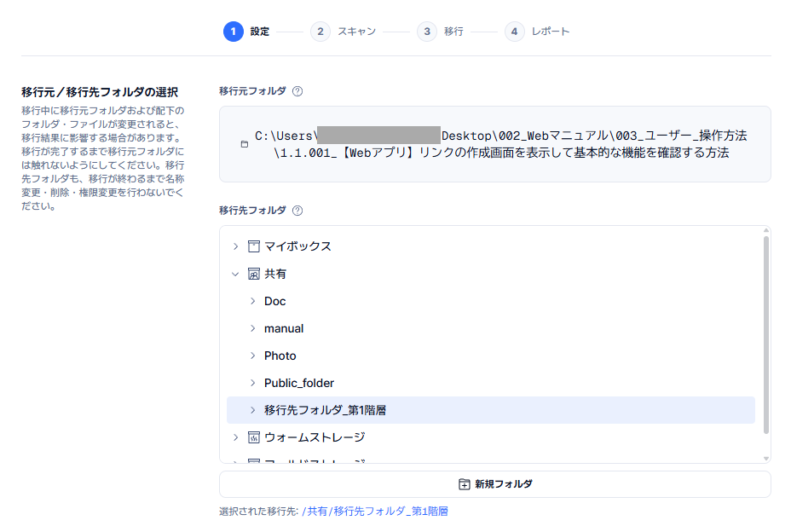Click the step 2 circle icon
791x532 pixels.
coord(320,32)
